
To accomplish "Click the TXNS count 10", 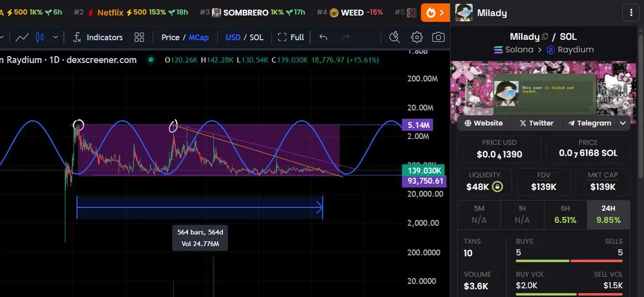I will [x=469, y=253].
